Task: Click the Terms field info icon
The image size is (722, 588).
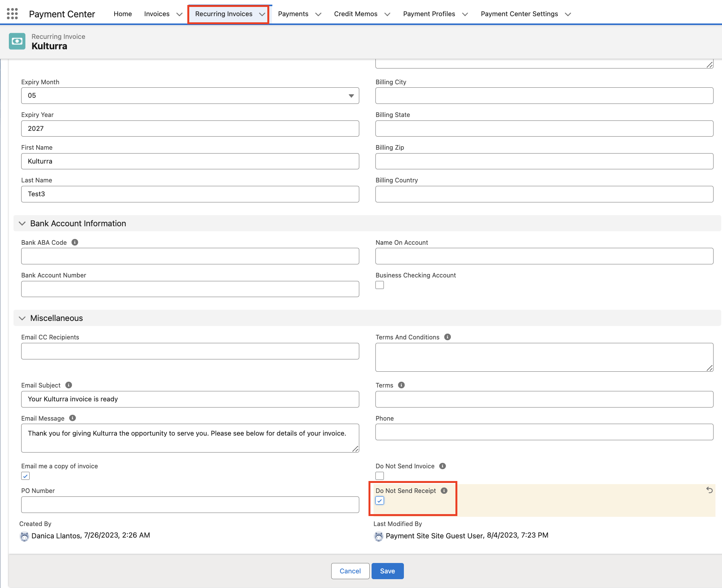Action: (401, 385)
